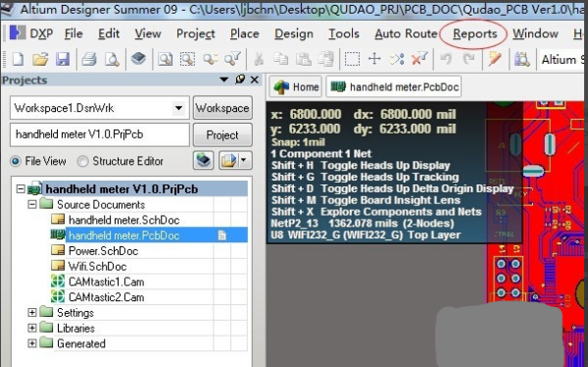Click the Copy toolbar icon
The width and height of the screenshot is (588, 367).
click(x=280, y=59)
